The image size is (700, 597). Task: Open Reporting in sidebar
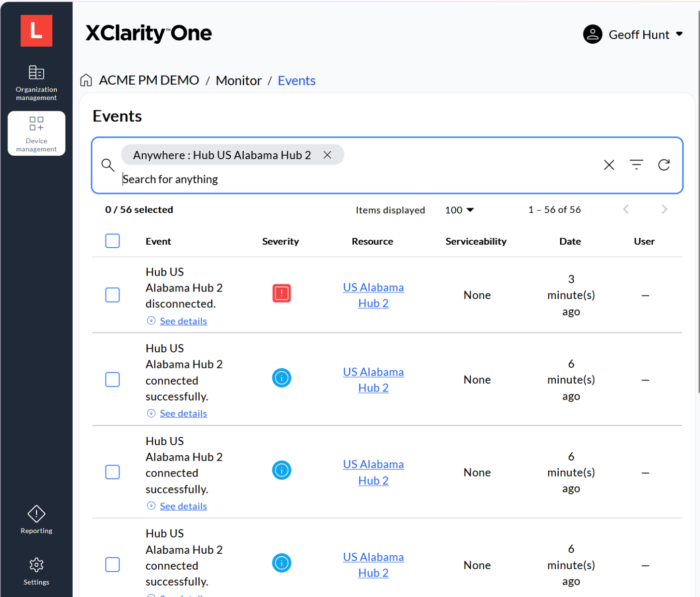pyautogui.click(x=36, y=520)
